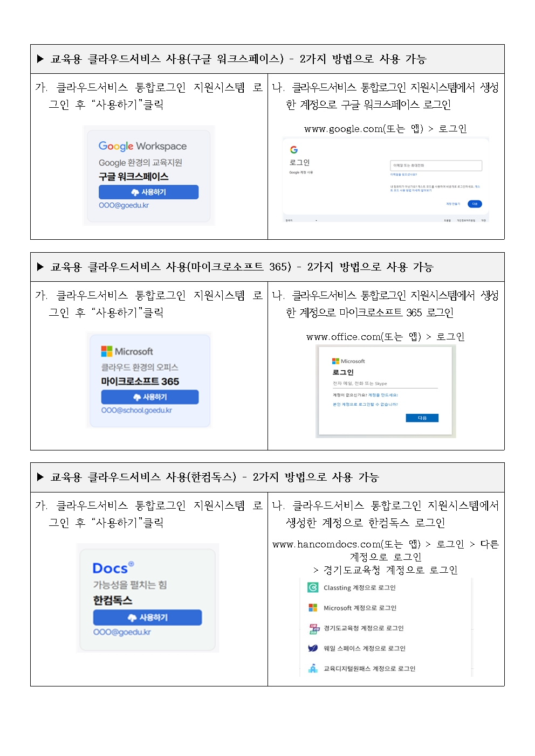Screen dimensions: 535x756
Task: Click the triangle beside 마이크로소프트 365 section header
Action: pos(40,267)
